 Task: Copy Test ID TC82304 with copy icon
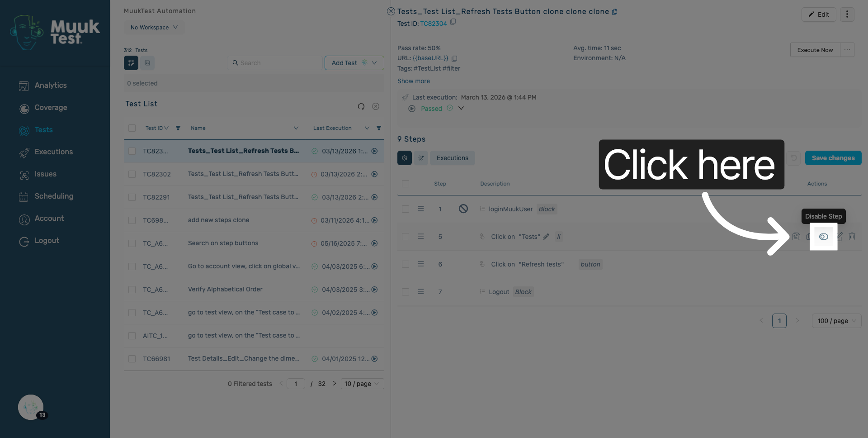(x=453, y=22)
